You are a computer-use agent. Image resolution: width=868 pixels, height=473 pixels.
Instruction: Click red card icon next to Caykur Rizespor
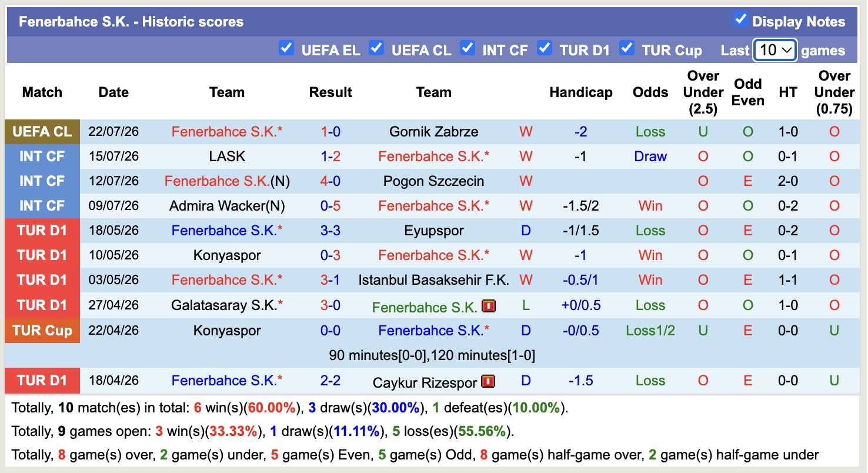(488, 382)
